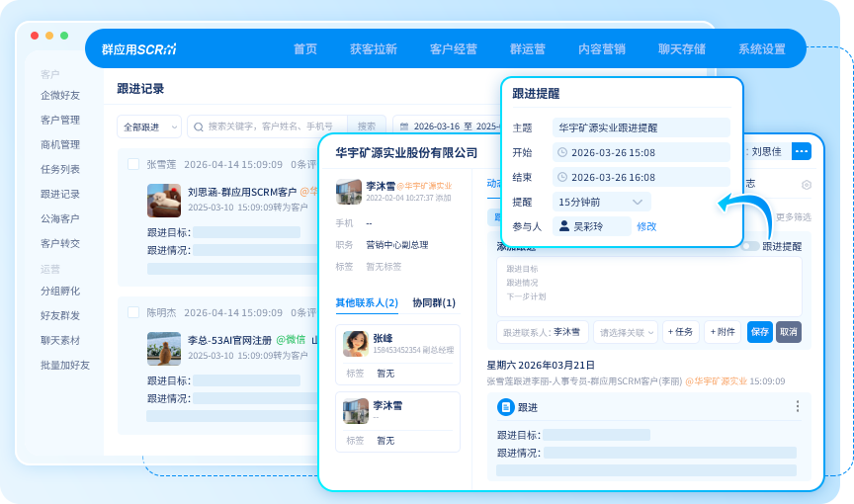Open vertical ellipsis on 跟进 entry
The image size is (854, 504).
[798, 406]
